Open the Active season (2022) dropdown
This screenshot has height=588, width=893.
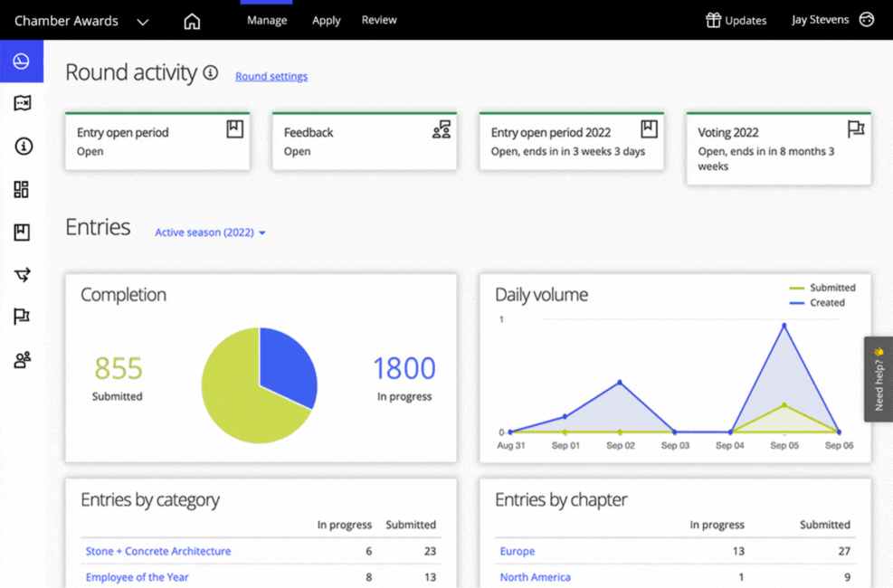pyautogui.click(x=210, y=232)
